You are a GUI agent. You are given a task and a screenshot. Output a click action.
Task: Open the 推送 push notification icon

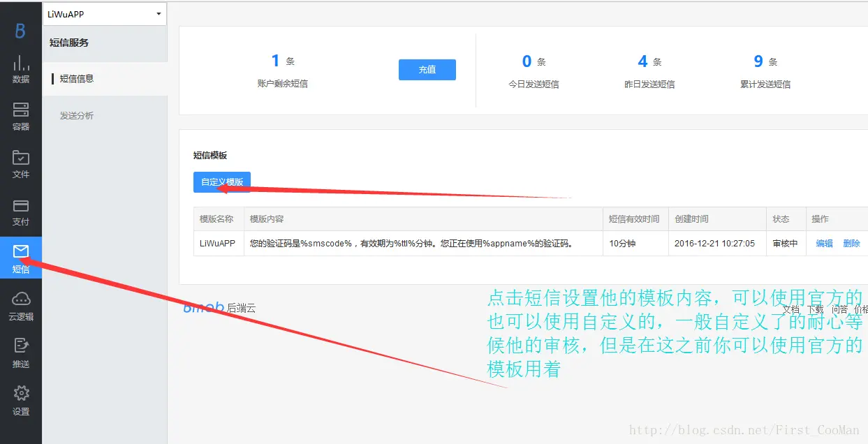[21, 354]
